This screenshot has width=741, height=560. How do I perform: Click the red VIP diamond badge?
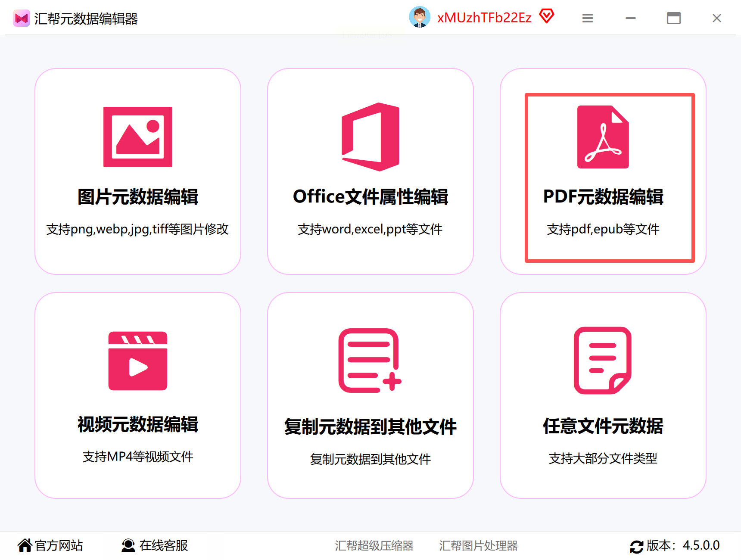coord(547,16)
